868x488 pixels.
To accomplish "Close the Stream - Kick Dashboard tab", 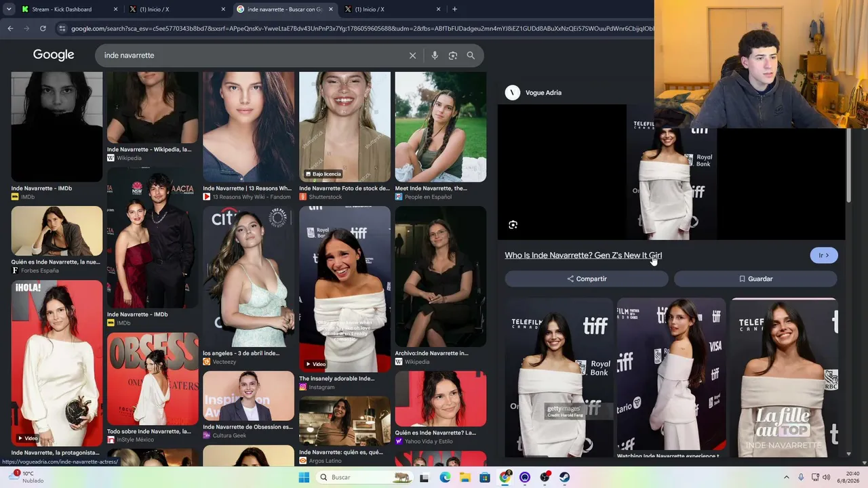I will pos(115,9).
